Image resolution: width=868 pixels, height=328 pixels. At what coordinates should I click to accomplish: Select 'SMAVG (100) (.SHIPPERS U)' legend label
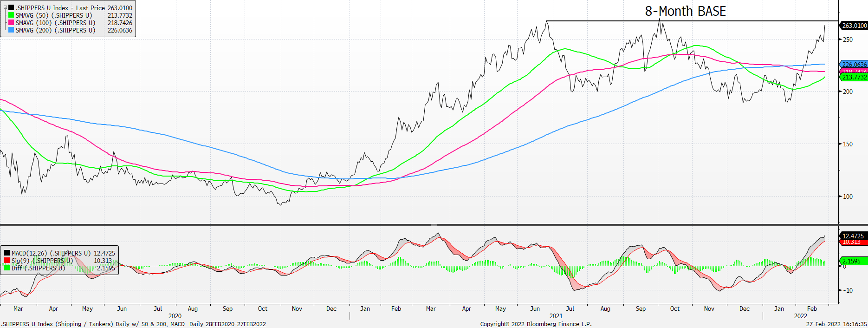tap(56, 23)
